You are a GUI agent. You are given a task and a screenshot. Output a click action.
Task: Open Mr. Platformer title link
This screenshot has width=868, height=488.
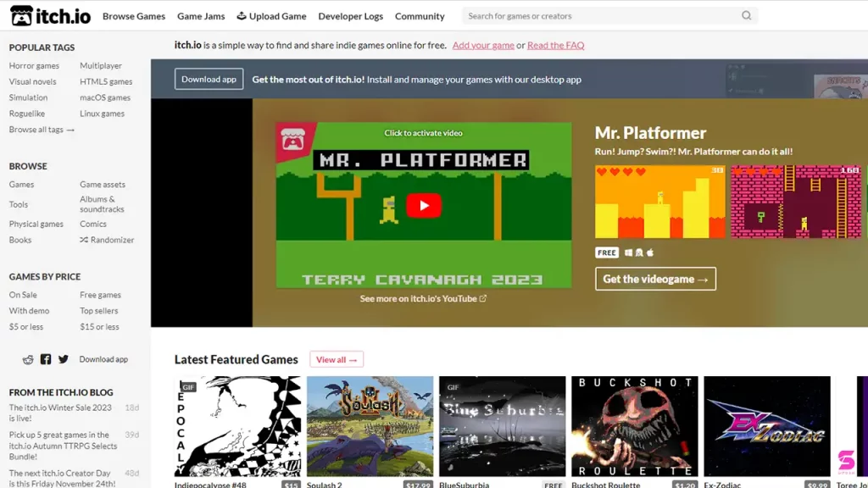pos(650,133)
